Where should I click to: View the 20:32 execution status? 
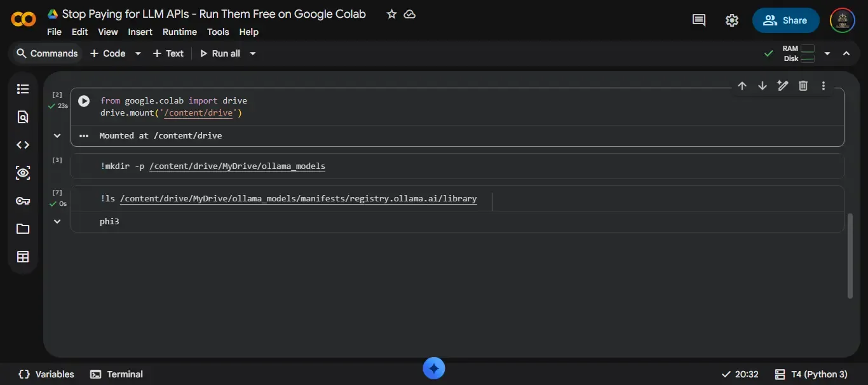[x=740, y=374]
